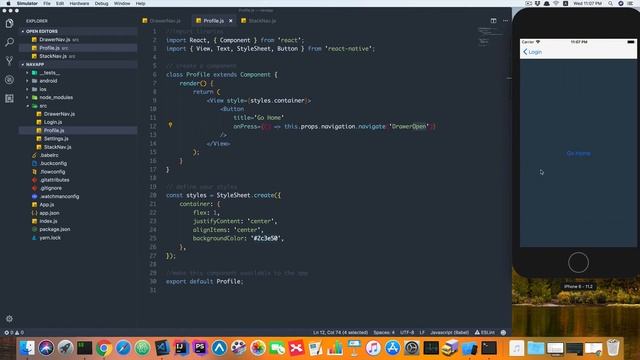Open Google Chrome from the Dock
Image resolution: width=640 pixels, height=360 pixels.
[x=104, y=348]
